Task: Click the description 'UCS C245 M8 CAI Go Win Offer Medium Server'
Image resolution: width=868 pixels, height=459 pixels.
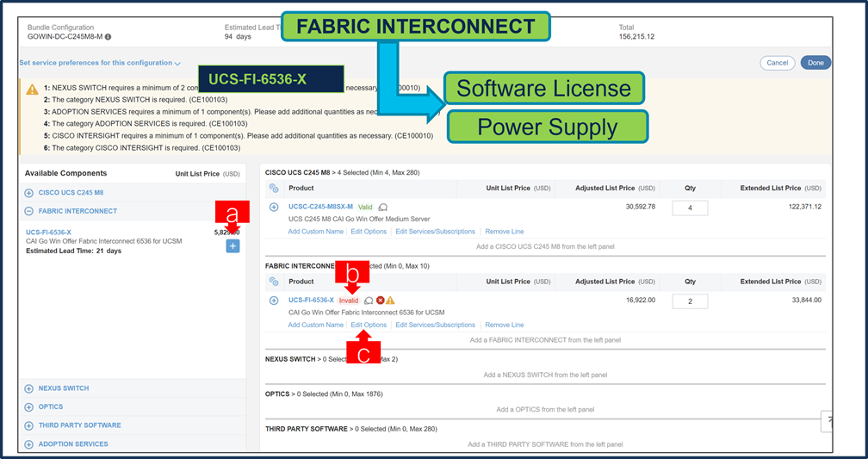Action: [x=359, y=219]
